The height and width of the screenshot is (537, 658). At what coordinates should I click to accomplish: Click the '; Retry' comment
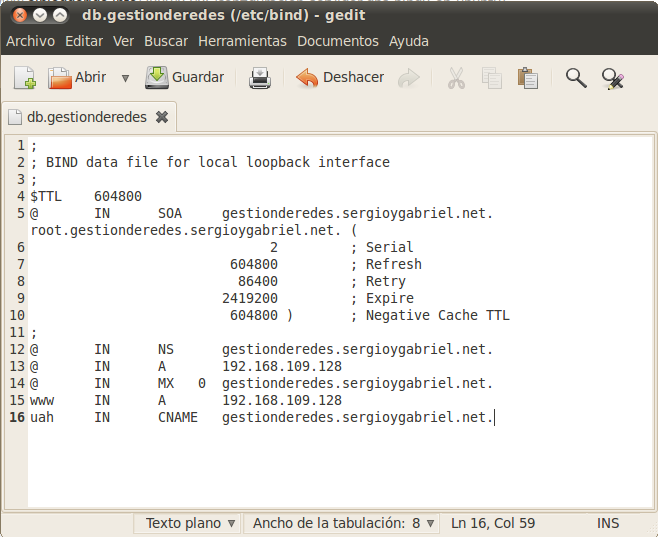[x=378, y=281]
